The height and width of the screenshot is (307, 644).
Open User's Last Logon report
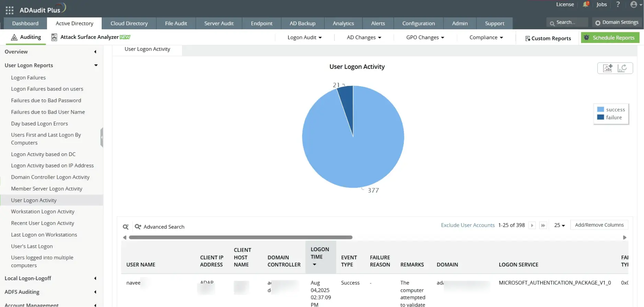[32, 246]
